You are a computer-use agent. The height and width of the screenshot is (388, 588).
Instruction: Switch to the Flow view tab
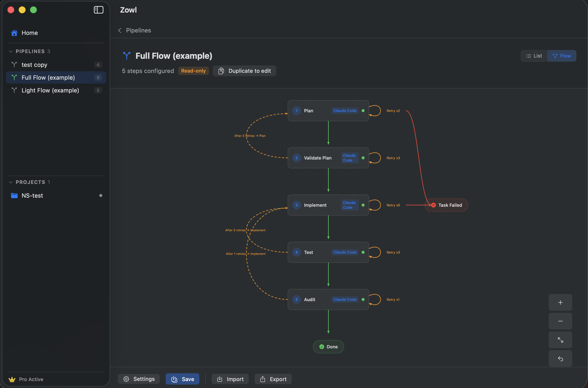pyautogui.click(x=562, y=56)
